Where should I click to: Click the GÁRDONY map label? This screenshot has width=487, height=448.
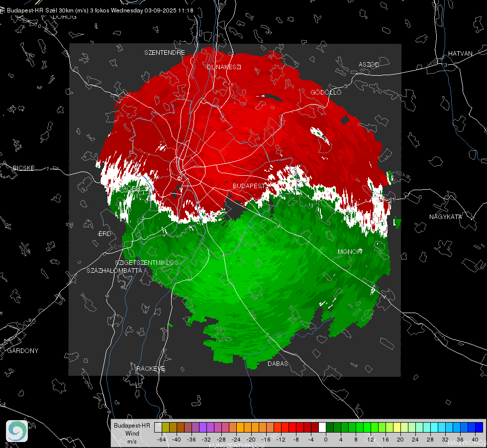tap(23, 351)
